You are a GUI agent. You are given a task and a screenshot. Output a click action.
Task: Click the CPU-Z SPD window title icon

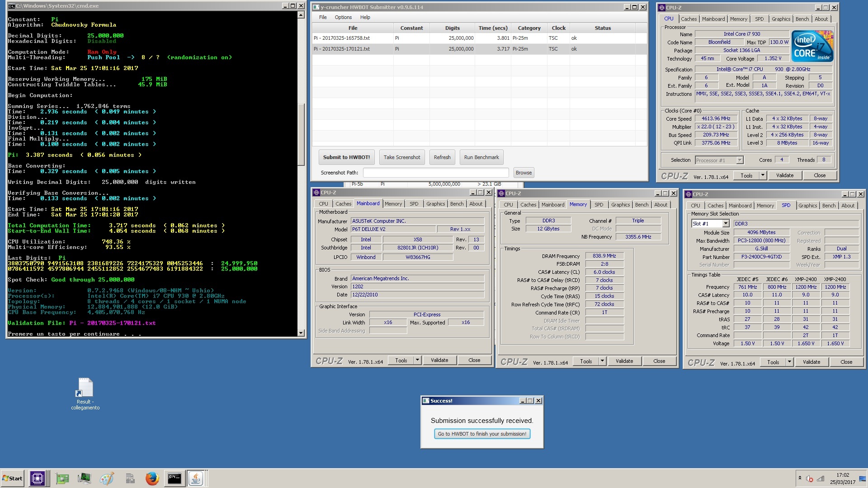tap(689, 194)
